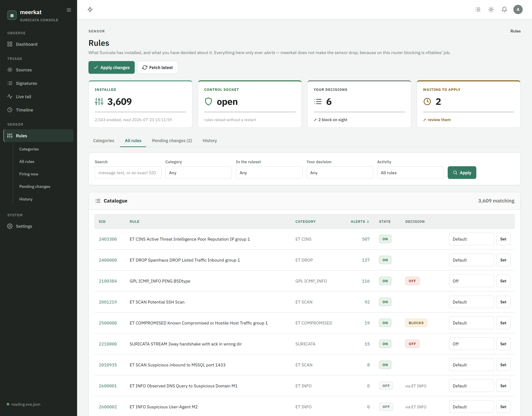Image resolution: width=532 pixels, height=416 pixels.
Task: Click the Settings gear icon
Action: pyautogui.click(x=10, y=226)
